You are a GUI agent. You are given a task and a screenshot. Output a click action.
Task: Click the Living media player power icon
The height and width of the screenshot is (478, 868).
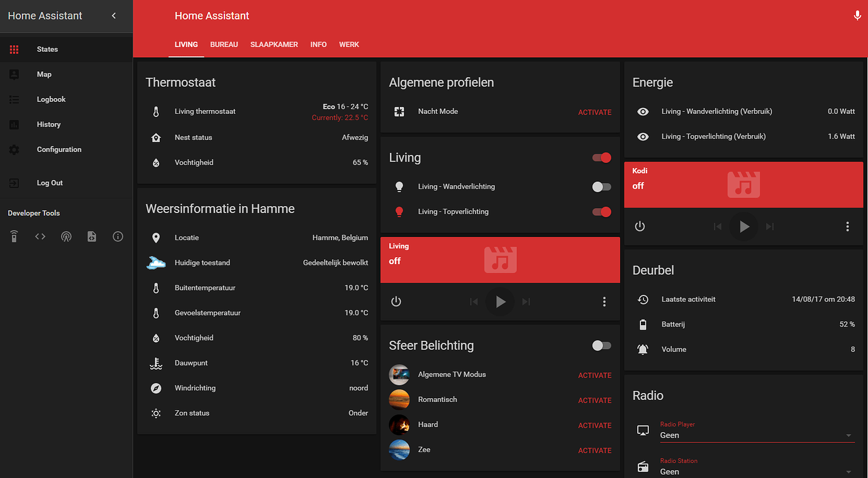(x=396, y=302)
